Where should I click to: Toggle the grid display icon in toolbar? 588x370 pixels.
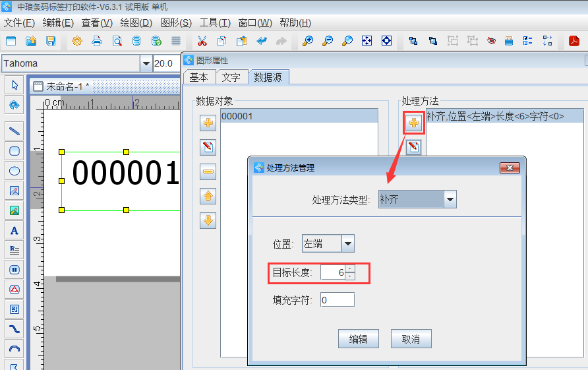tap(176, 41)
